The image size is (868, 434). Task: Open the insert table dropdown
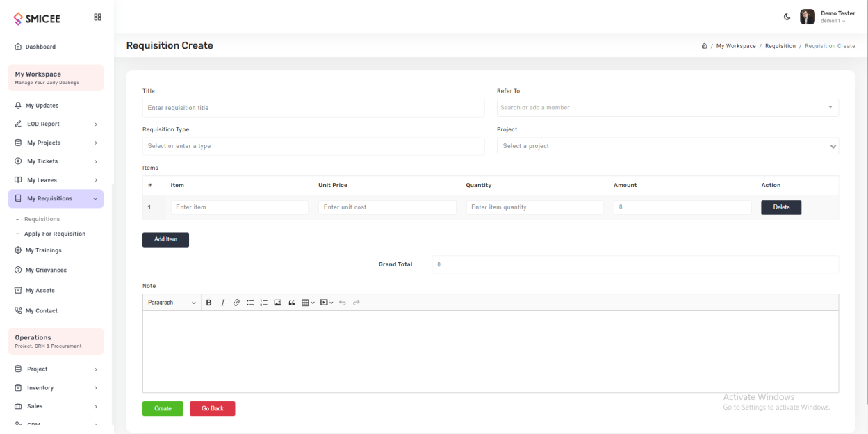(x=308, y=303)
